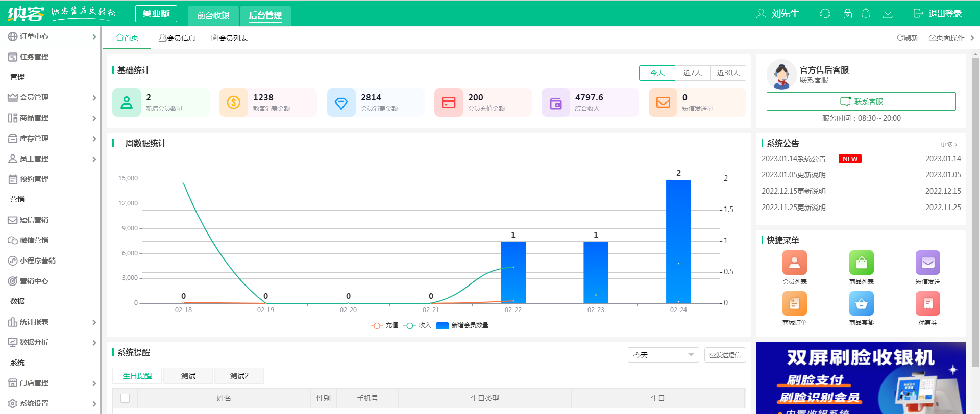Open 商城订单 shortcut icon
This screenshot has height=414, width=980.
(x=794, y=304)
